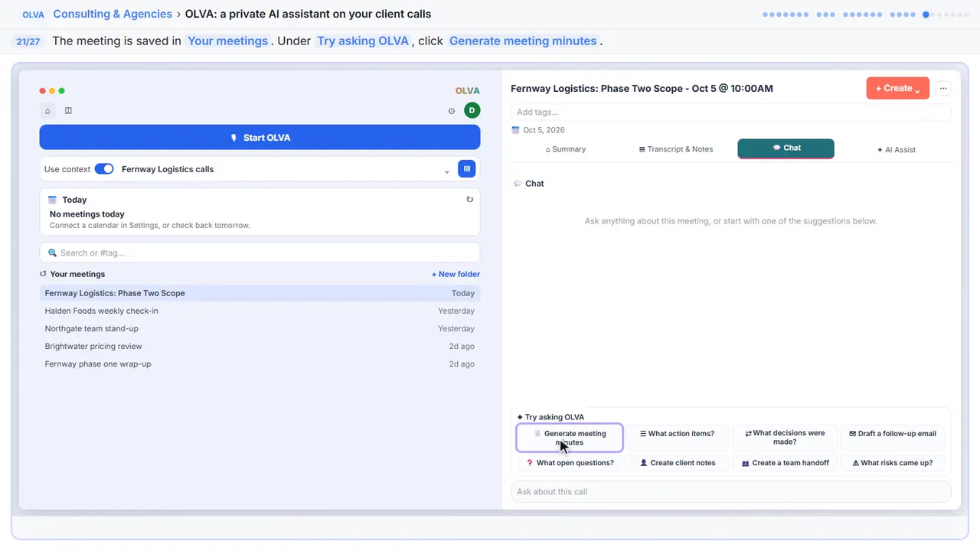
Task: Open the green D profile avatar
Action: 472,110
